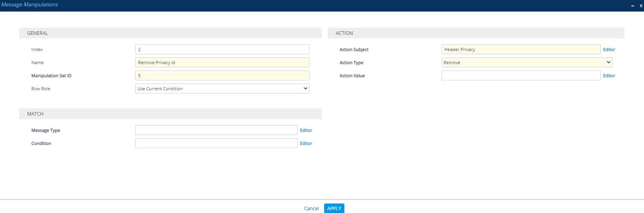
Task: Click into the Condition input field
Action: tap(216, 143)
